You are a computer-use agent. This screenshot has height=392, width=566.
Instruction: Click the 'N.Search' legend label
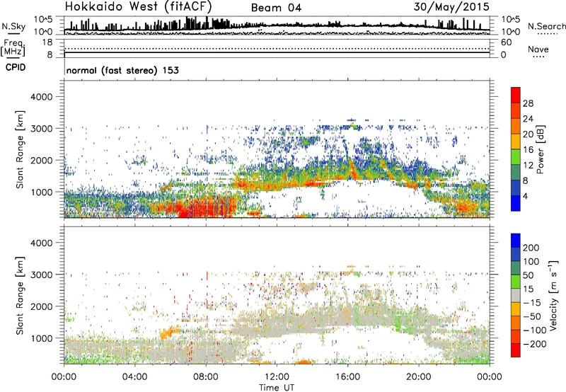tap(546, 26)
